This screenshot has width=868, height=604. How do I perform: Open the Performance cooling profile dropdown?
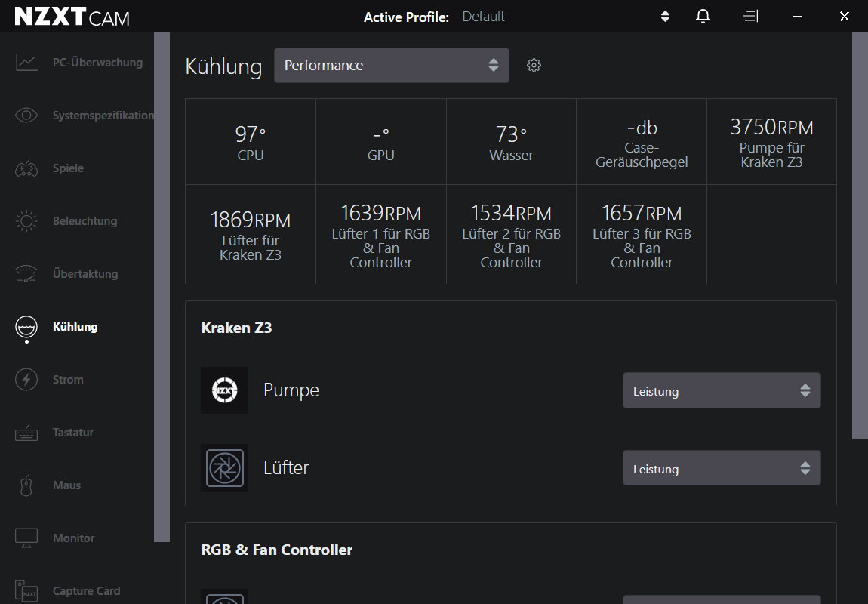click(x=392, y=66)
